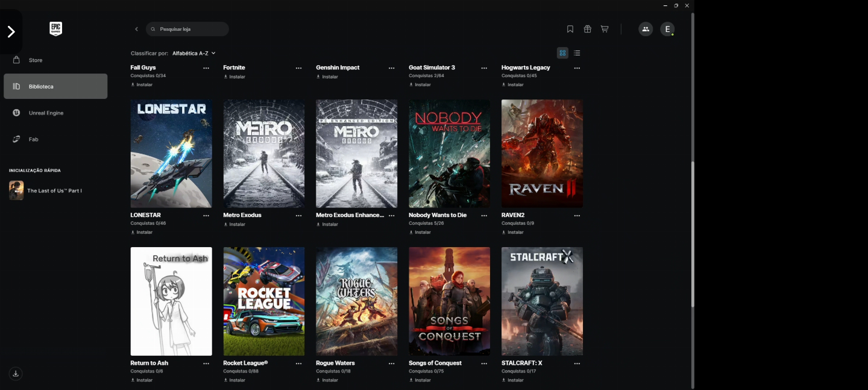This screenshot has width=868, height=390.
Task: Install Genshin Impact
Action: click(x=327, y=77)
